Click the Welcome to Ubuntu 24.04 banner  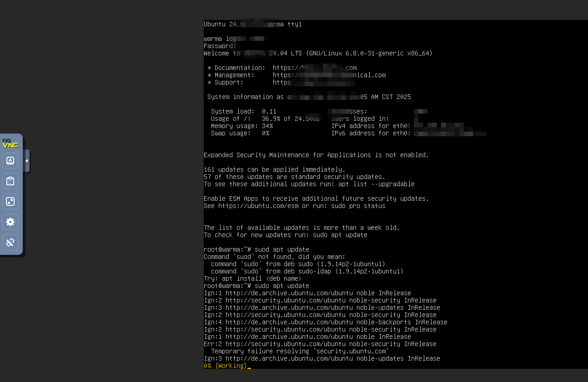click(317, 53)
